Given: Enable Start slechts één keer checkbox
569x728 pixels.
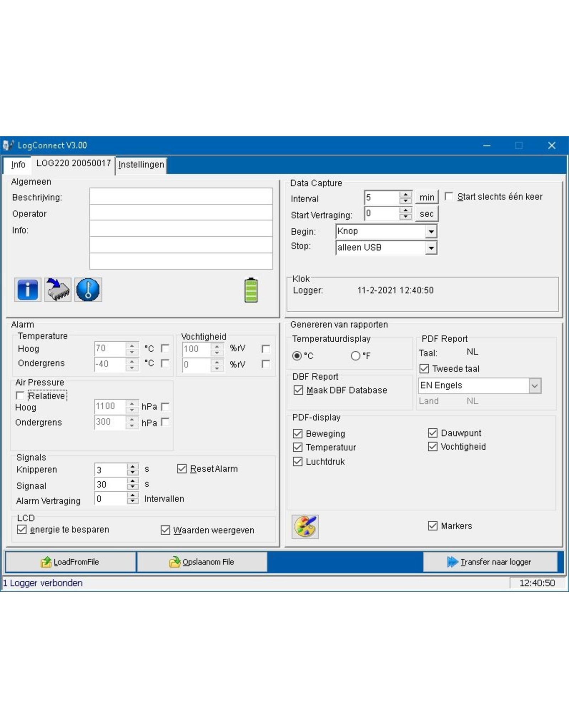Looking at the screenshot, I should 449,196.
